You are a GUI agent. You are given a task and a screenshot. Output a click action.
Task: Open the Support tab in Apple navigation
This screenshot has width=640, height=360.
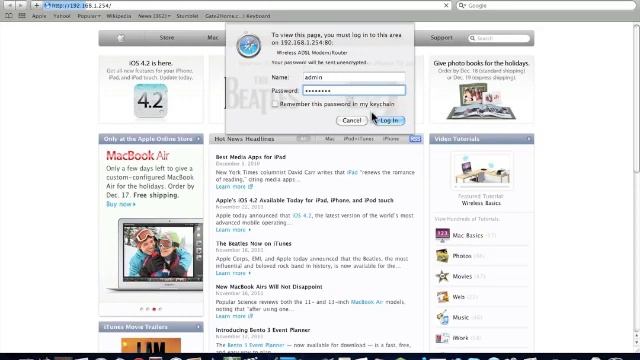(x=441, y=38)
